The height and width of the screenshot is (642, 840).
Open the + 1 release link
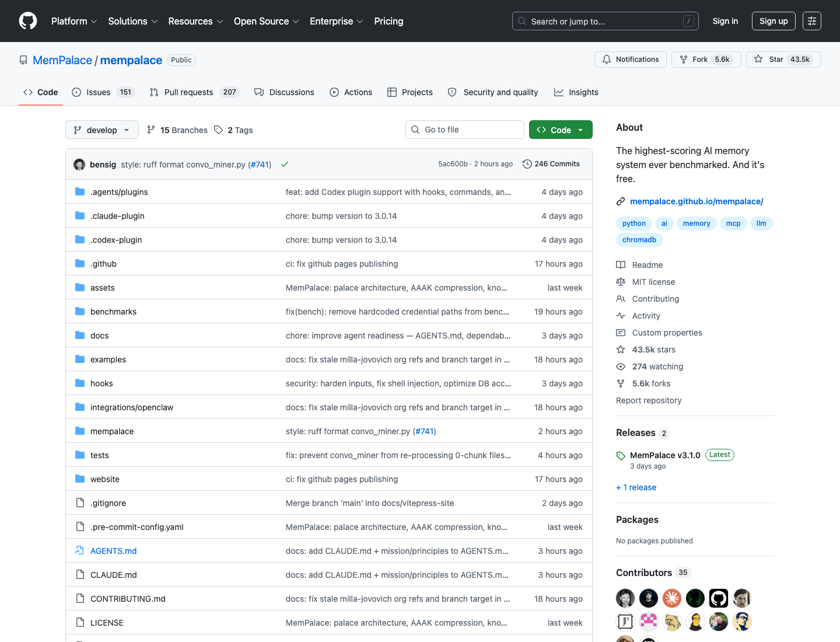636,487
